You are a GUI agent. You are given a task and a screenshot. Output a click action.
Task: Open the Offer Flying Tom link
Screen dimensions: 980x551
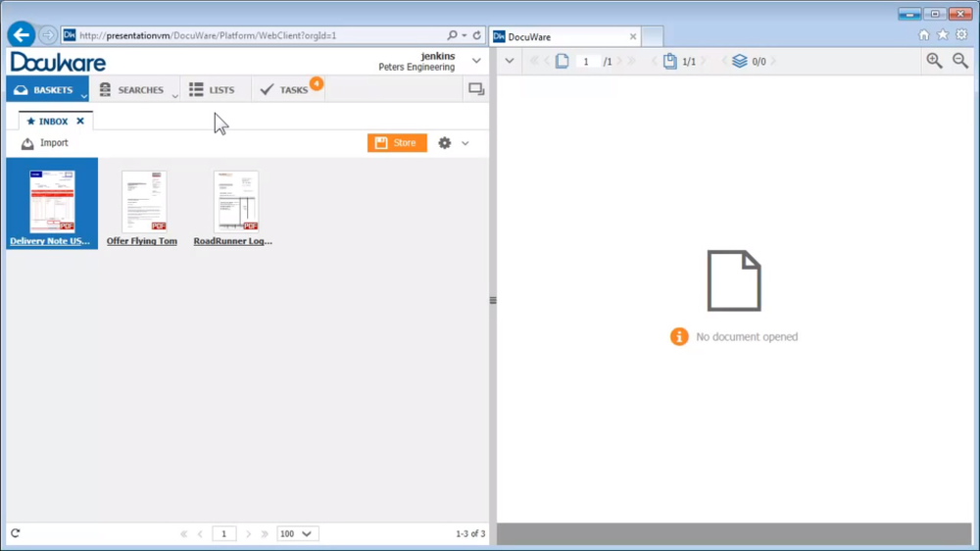[x=142, y=241]
